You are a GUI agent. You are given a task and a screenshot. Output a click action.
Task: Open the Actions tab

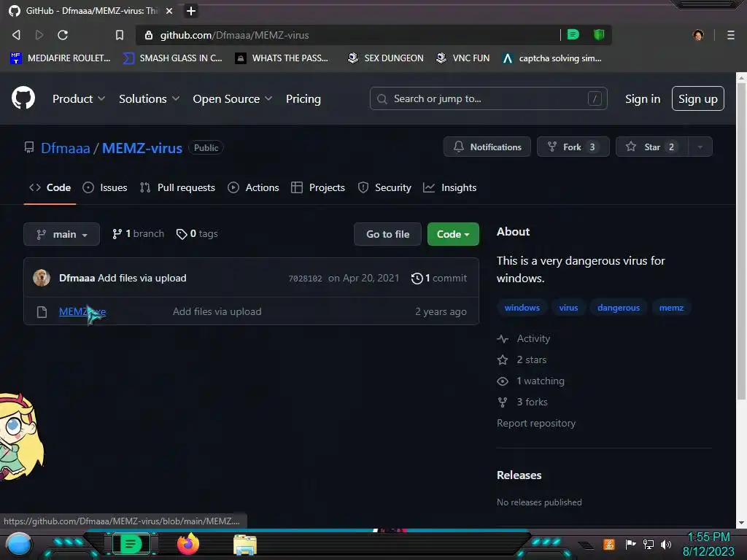tap(253, 187)
